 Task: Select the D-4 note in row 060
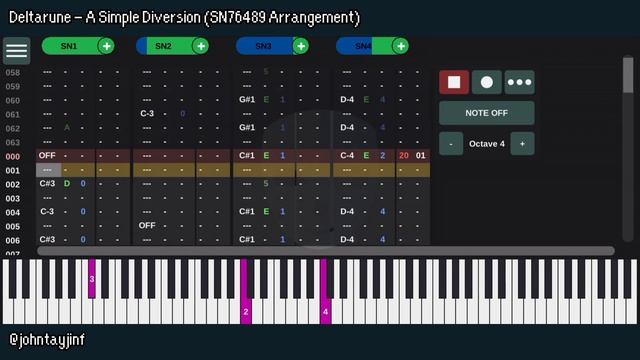(x=347, y=100)
